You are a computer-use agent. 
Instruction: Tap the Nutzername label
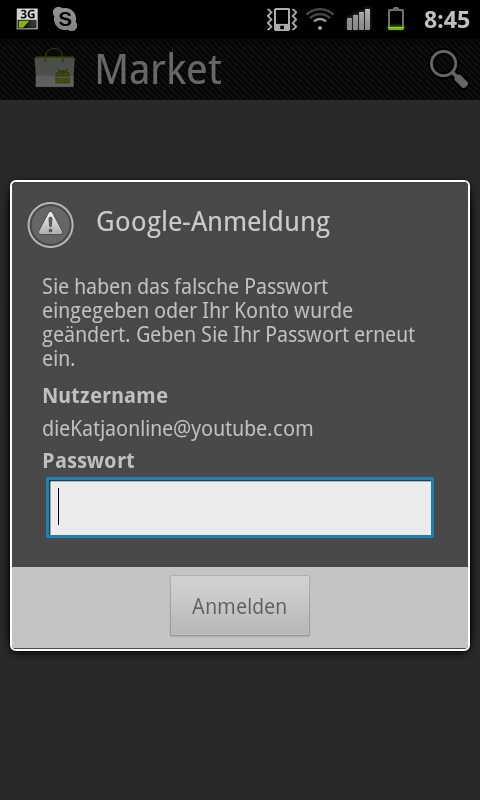pos(105,395)
